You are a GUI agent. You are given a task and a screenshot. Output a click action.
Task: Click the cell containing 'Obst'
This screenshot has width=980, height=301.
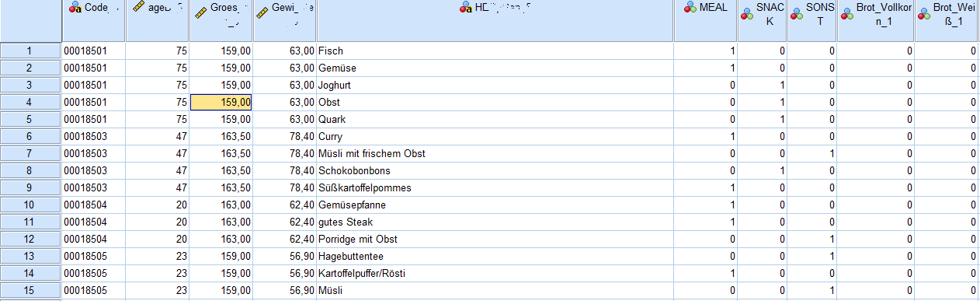[x=495, y=103]
